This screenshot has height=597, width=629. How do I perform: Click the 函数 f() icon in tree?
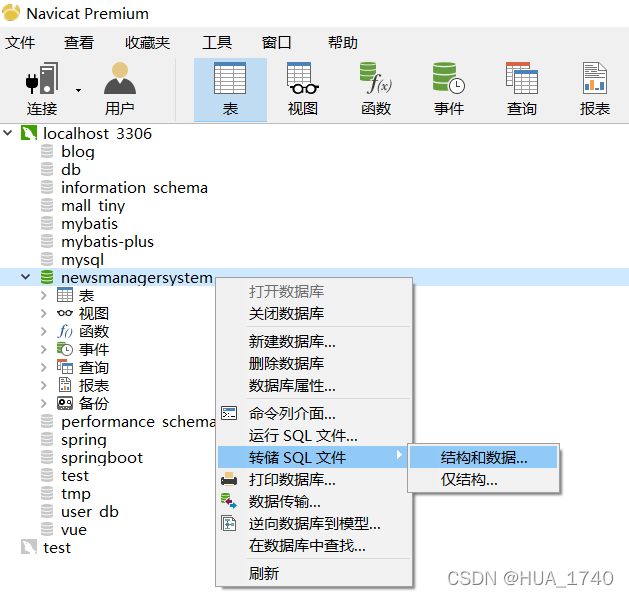(65, 331)
